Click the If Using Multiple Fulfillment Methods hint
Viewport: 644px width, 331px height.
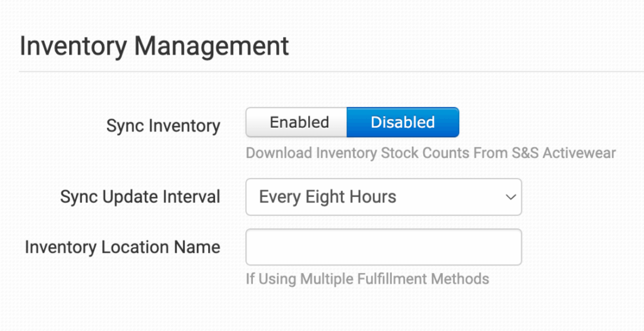367,278
